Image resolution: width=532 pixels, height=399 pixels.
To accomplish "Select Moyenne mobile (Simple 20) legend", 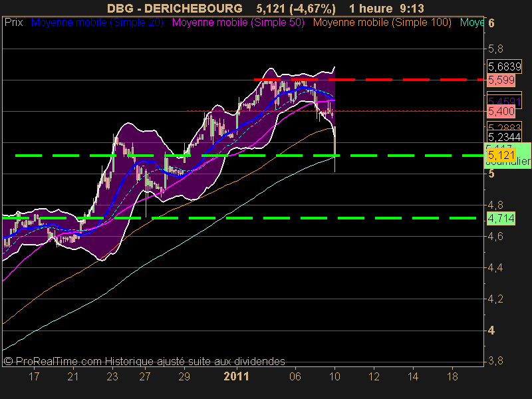I will 97,23.
